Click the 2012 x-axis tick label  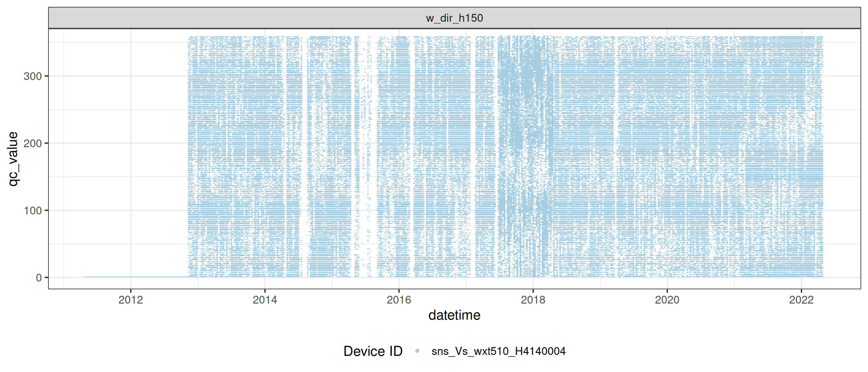pos(131,300)
